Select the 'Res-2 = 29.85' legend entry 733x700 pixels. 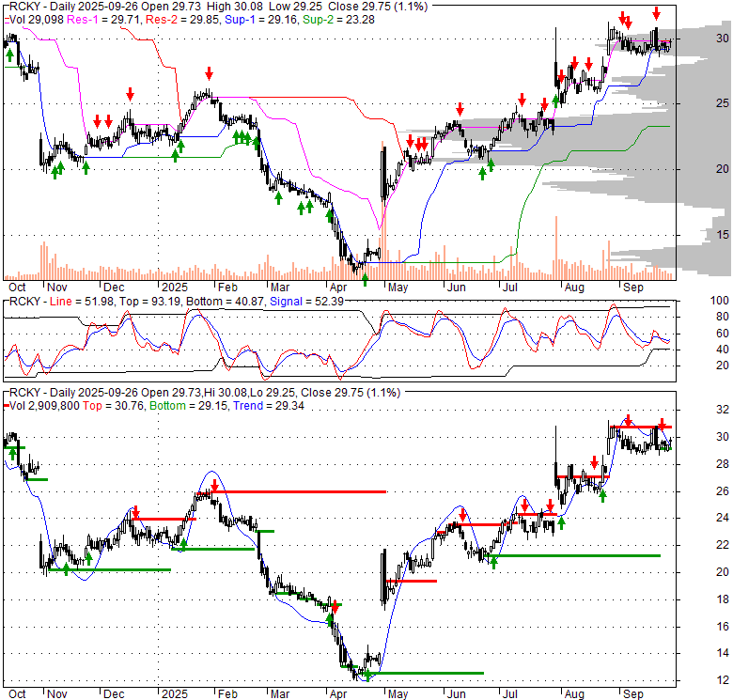(183, 20)
